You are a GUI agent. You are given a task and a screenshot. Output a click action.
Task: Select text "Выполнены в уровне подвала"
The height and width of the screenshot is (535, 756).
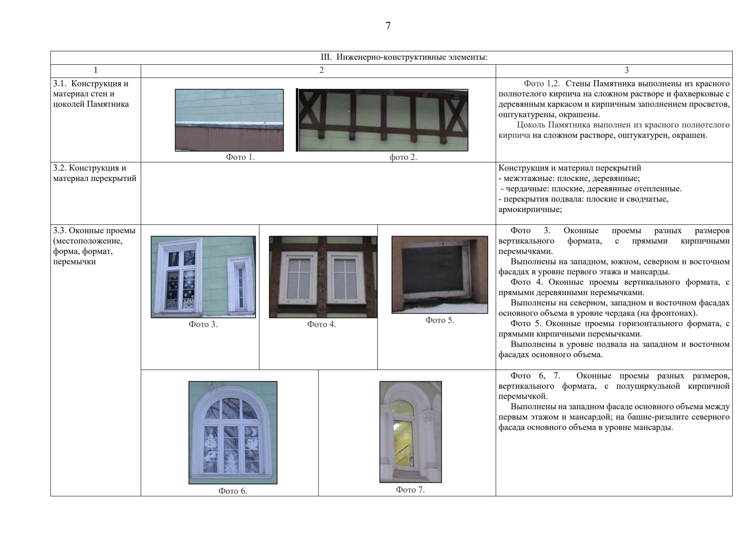click(614, 350)
